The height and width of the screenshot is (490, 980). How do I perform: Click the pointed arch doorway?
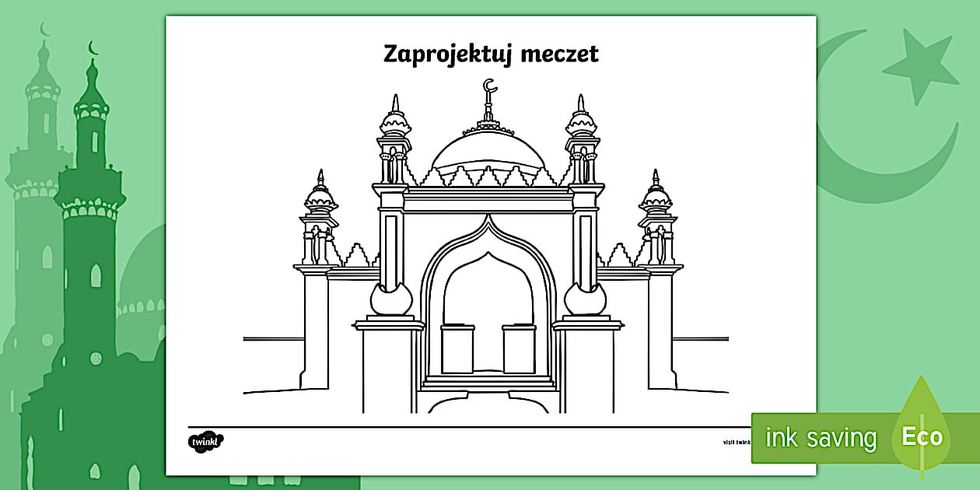(x=488, y=303)
